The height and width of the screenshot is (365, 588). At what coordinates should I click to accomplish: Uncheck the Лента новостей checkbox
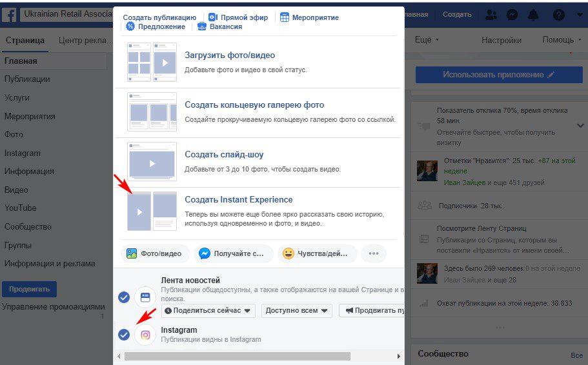tap(124, 297)
